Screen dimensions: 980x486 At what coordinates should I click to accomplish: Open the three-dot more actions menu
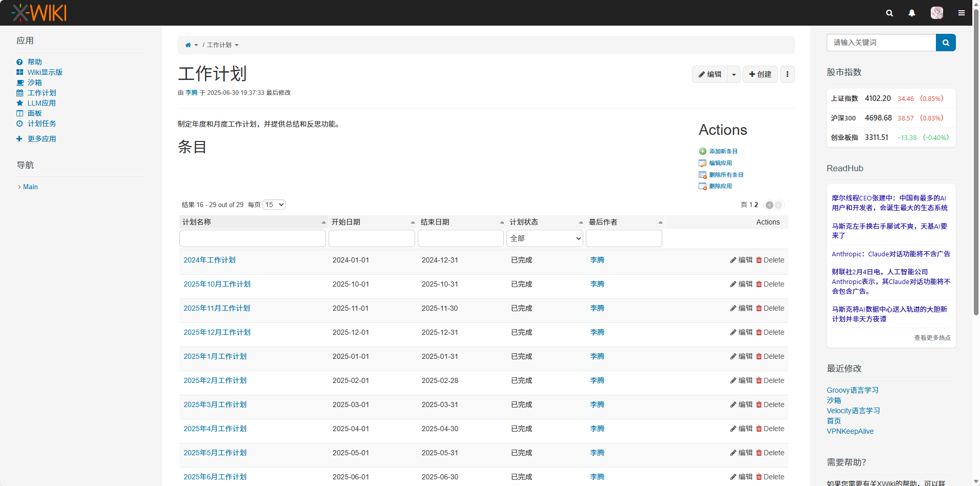pyautogui.click(x=787, y=74)
